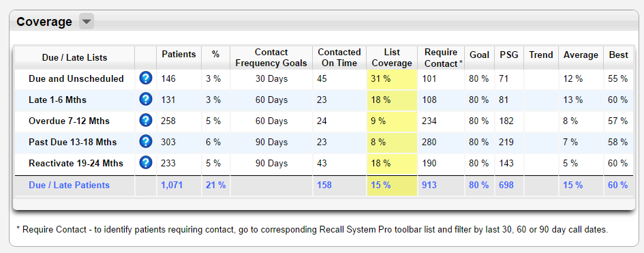Click total require contact 913
Viewport: 644px width, 253px height.
click(429, 185)
